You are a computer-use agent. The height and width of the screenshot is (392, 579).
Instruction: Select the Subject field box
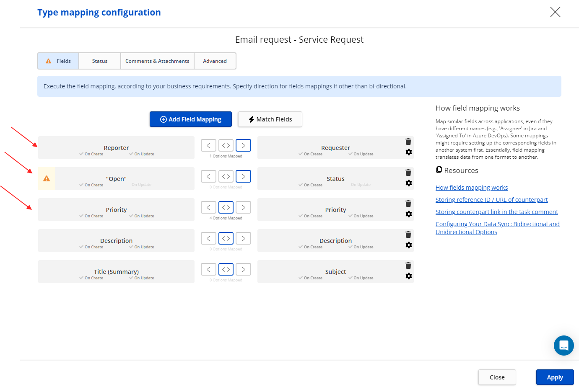click(335, 271)
